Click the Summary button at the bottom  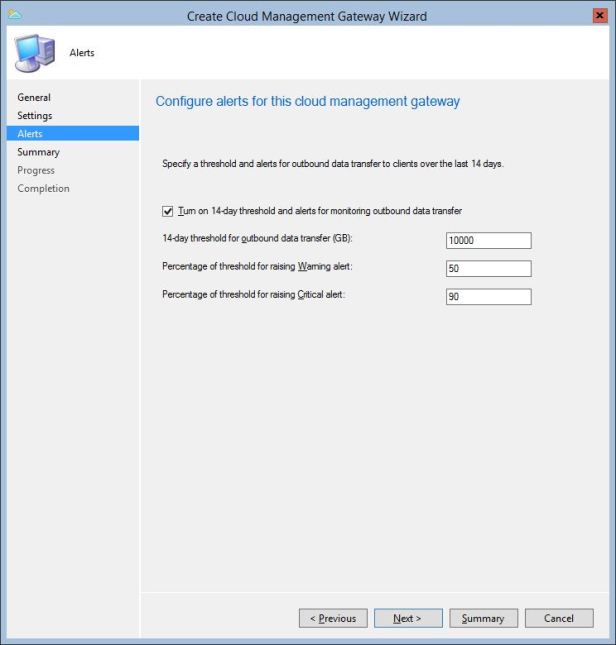[484, 618]
